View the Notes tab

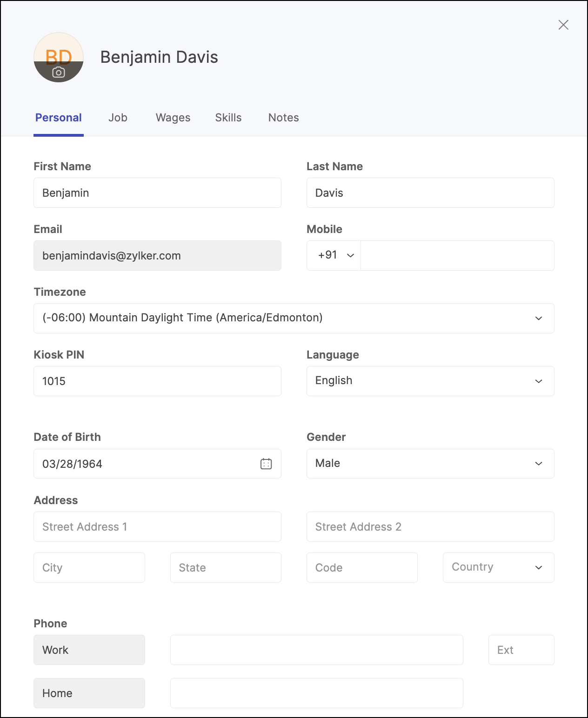point(284,118)
